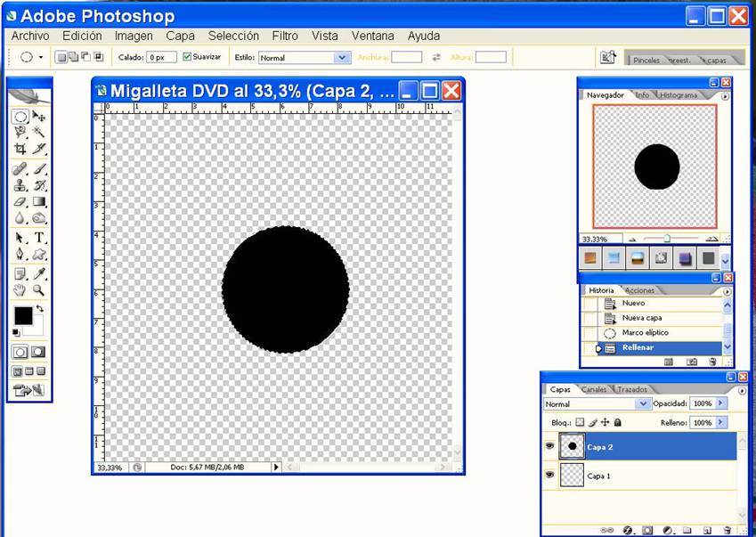Uncheck the Suavizar checkbox
The width and height of the screenshot is (756, 537).
click(x=187, y=57)
